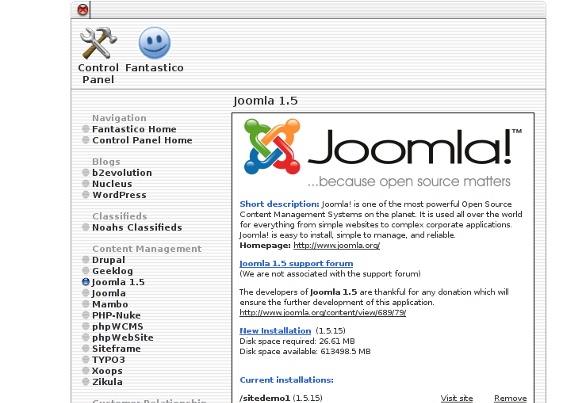Click the bullet next to WordPress
Screen dimensions: 586x403
[86, 195]
